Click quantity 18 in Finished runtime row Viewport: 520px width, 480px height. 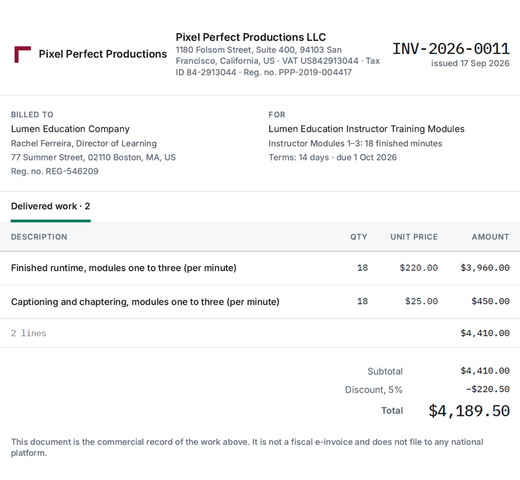click(x=362, y=268)
